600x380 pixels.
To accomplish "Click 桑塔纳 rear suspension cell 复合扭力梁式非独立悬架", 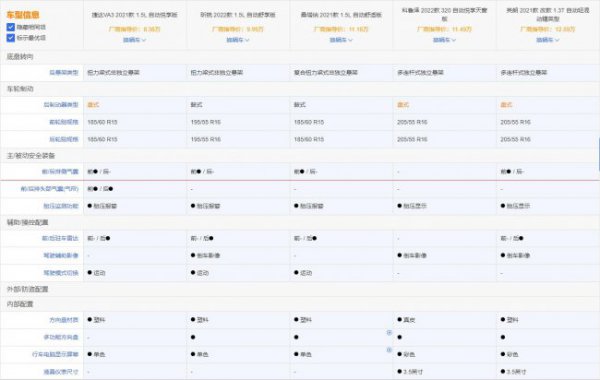I will (x=326, y=72).
